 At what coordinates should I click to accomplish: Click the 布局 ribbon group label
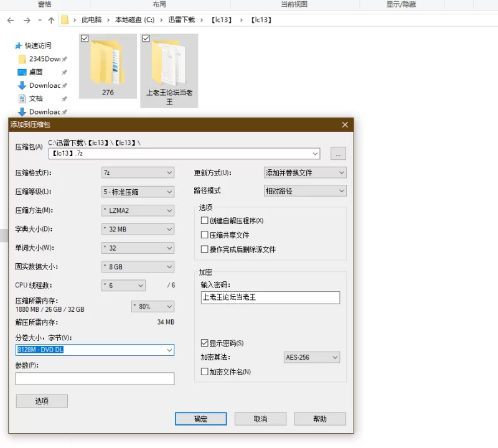[x=159, y=4]
